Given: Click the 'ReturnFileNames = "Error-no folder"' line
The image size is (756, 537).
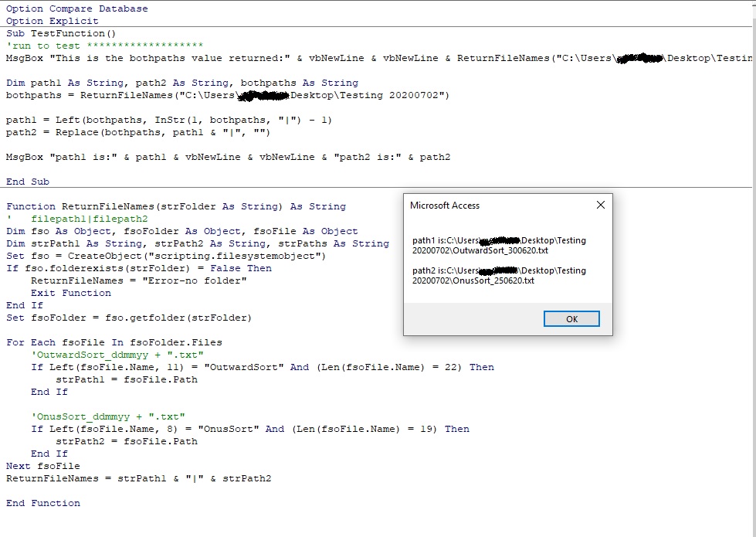Looking at the screenshot, I should coord(139,280).
